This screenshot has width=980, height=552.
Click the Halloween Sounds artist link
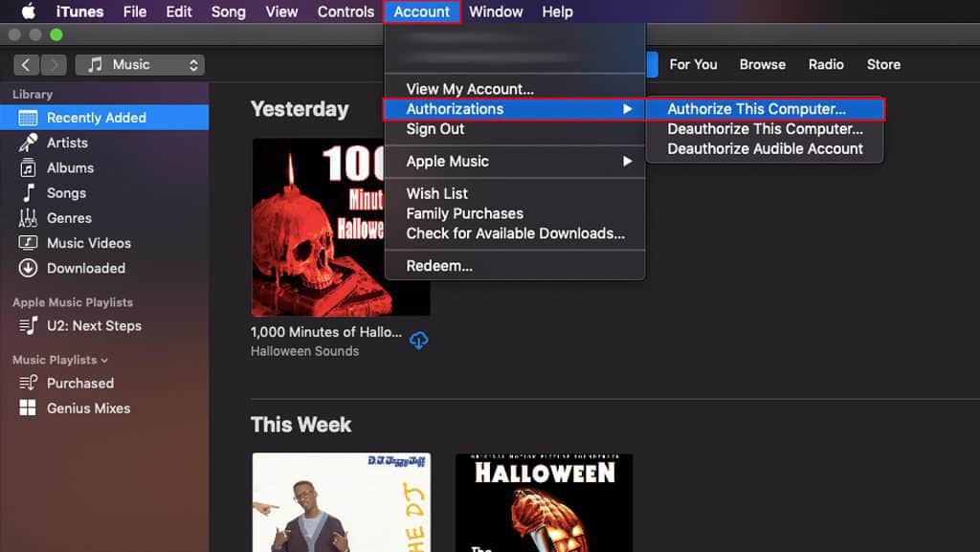304,351
